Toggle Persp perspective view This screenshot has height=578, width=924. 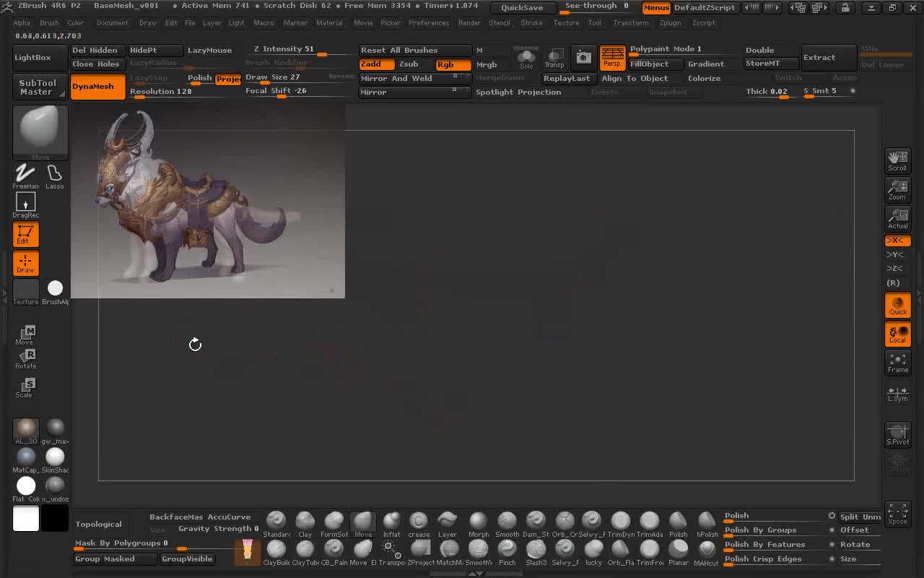(612, 57)
